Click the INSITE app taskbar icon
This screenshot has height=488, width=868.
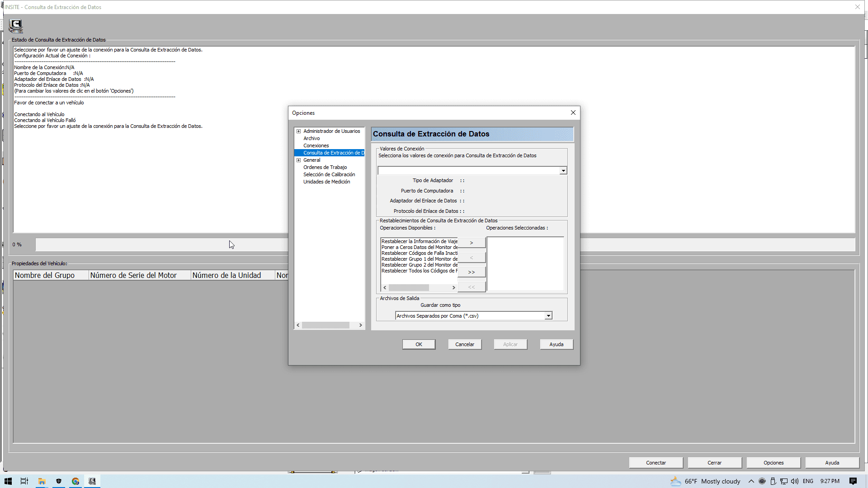[x=92, y=481]
